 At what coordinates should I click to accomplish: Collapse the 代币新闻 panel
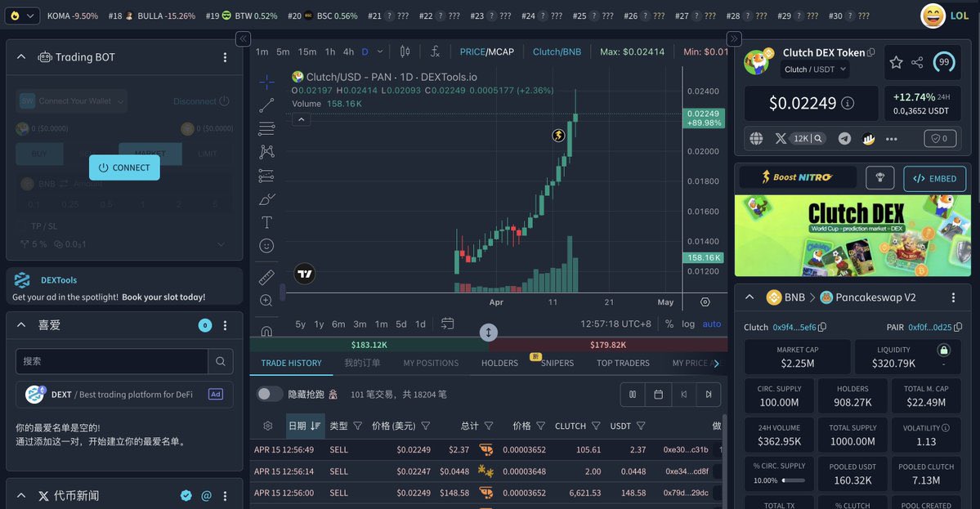tap(21, 496)
